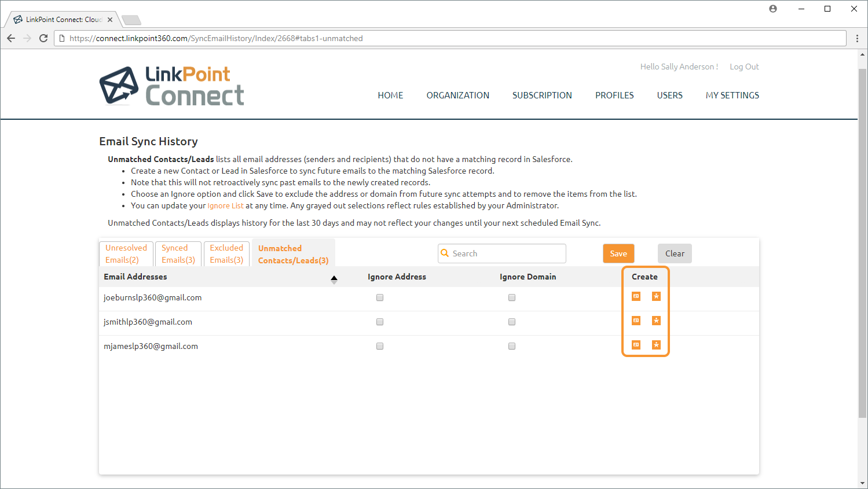The height and width of the screenshot is (489, 868).
Task: Open the USERS menu item
Action: click(x=670, y=95)
